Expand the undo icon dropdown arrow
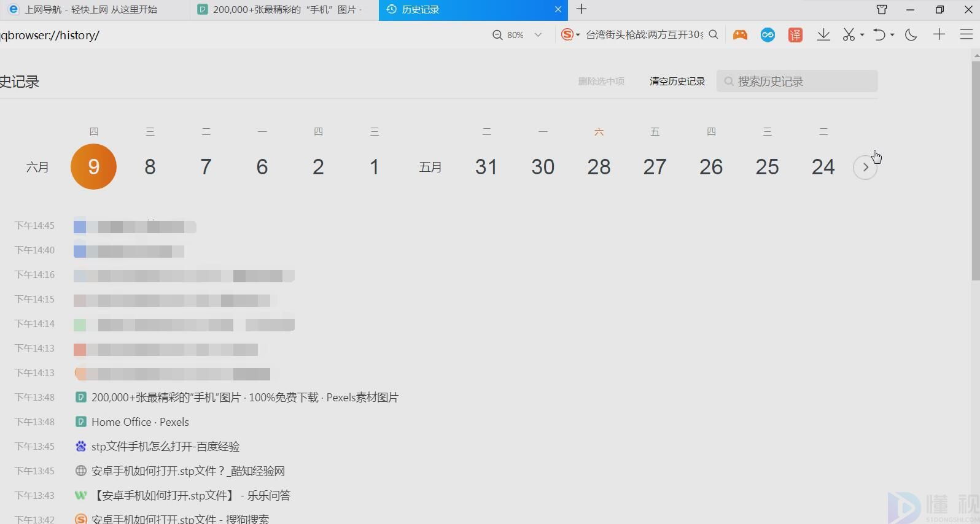Viewport: 980px width, 524px height. point(892,35)
